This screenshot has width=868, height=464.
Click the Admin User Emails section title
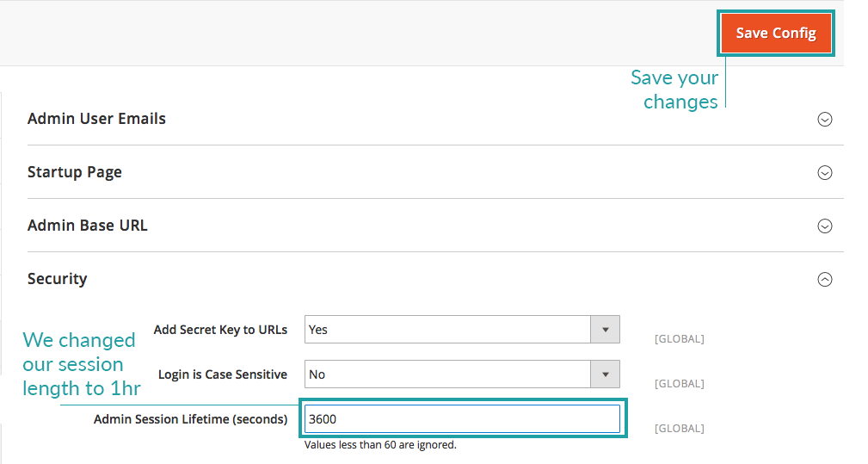96,119
